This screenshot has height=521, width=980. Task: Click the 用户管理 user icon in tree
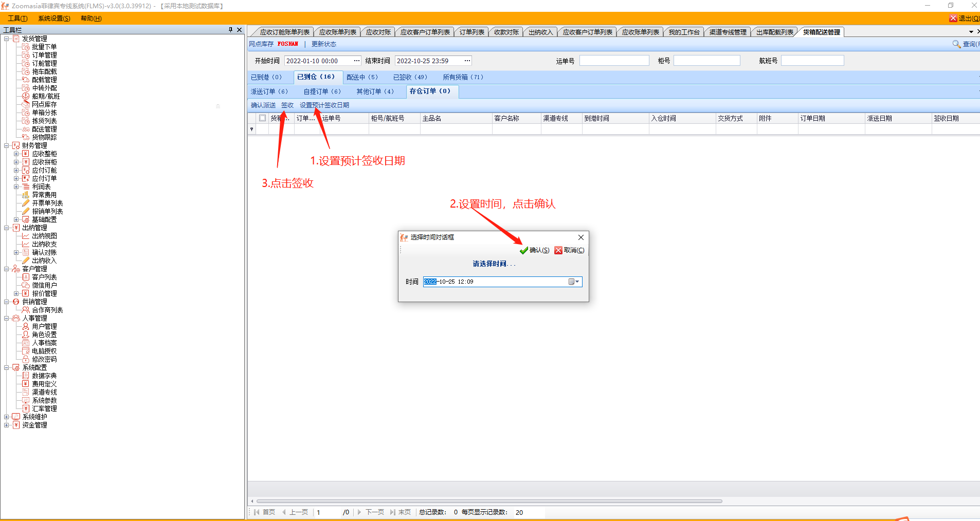pos(26,327)
